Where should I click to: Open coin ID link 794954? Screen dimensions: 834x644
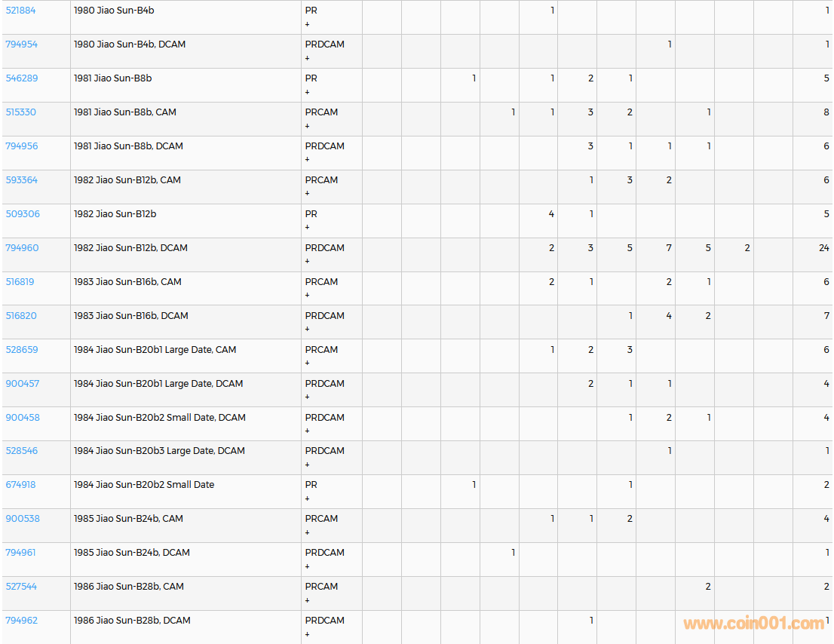(21, 44)
